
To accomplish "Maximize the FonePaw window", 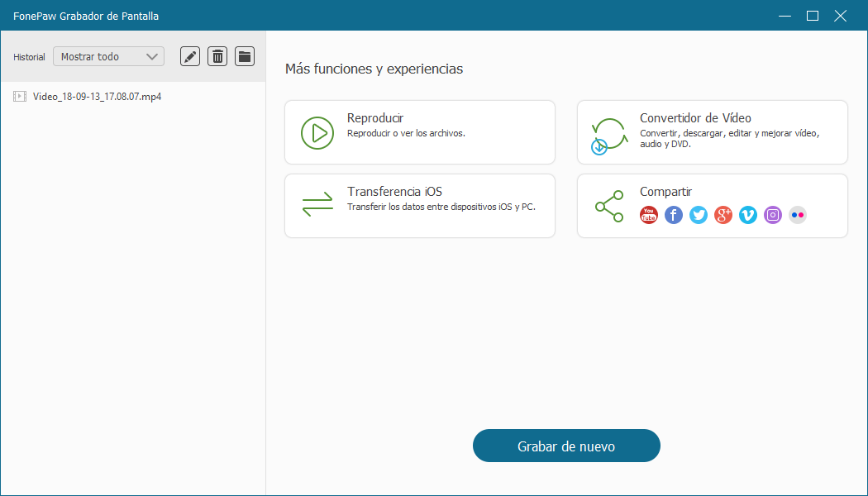I will tap(813, 16).
